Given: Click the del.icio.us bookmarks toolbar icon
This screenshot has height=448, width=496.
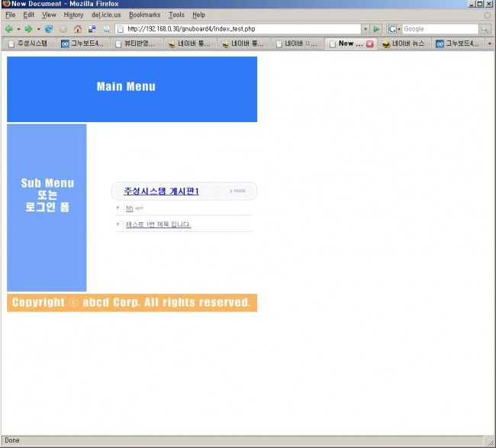Looking at the screenshot, I should (92, 29).
